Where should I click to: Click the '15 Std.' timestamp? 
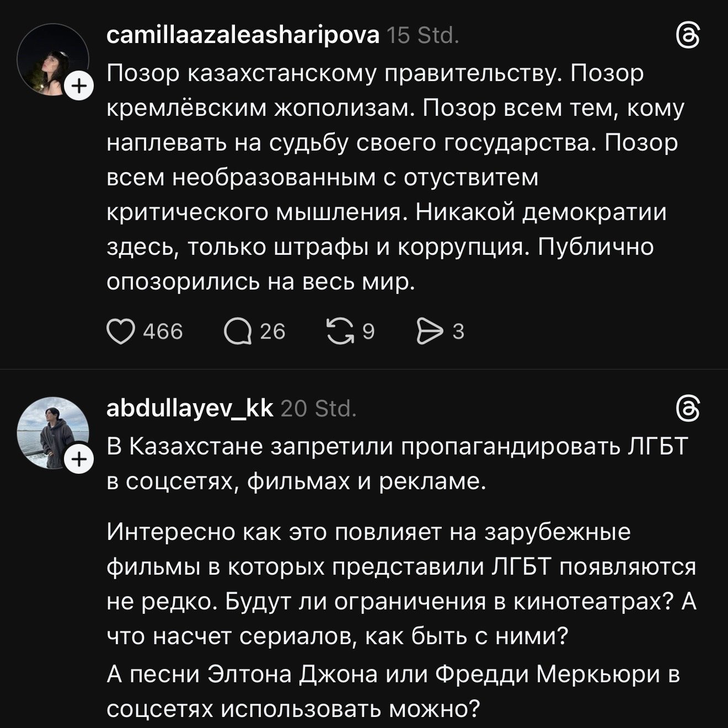coord(422,36)
